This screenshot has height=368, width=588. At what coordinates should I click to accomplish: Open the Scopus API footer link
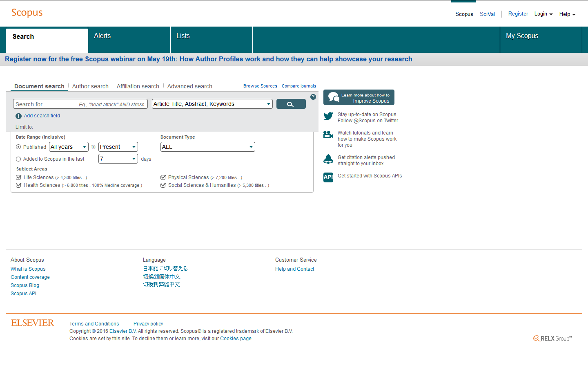[24, 294]
